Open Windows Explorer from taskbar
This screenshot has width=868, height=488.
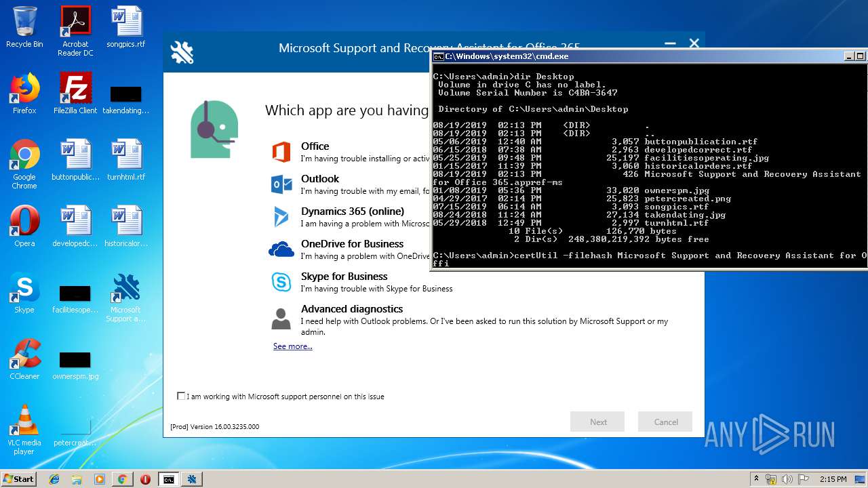(x=77, y=479)
